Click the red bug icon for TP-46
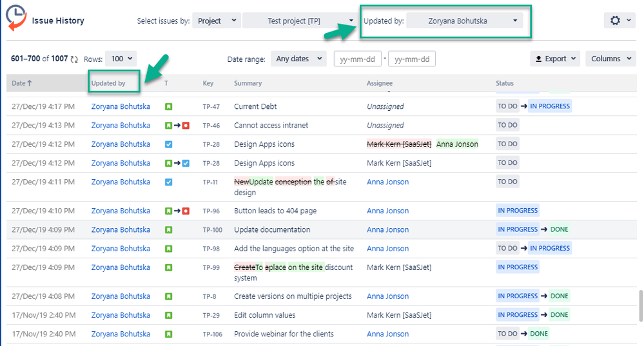Viewport: 644px width, 346px height. click(186, 126)
